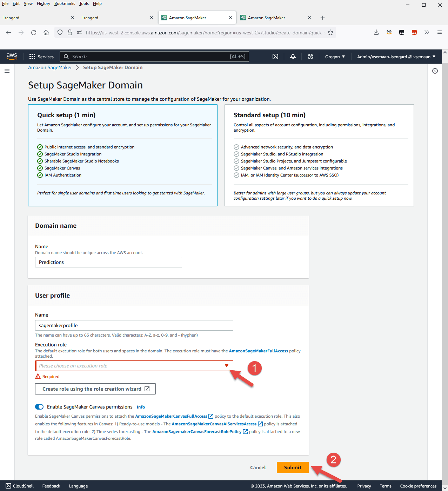This screenshot has width=448, height=491.
Task: Open the browser downloads icon
Action: 376,32
